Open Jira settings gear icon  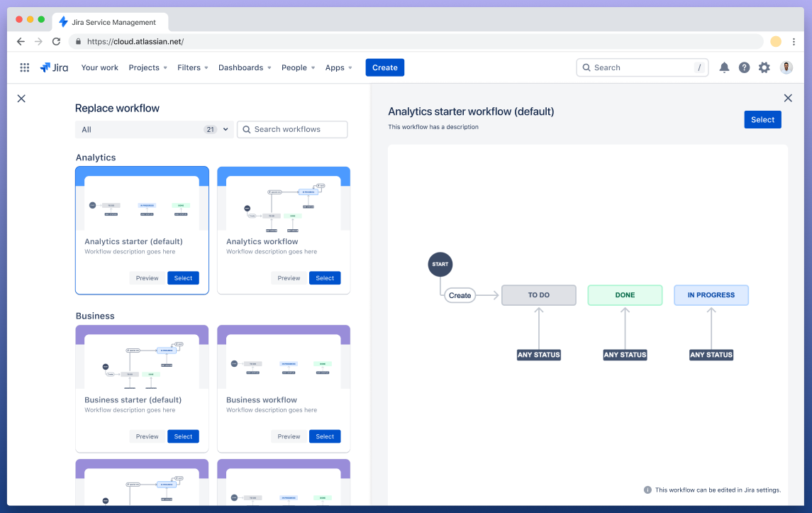point(764,67)
